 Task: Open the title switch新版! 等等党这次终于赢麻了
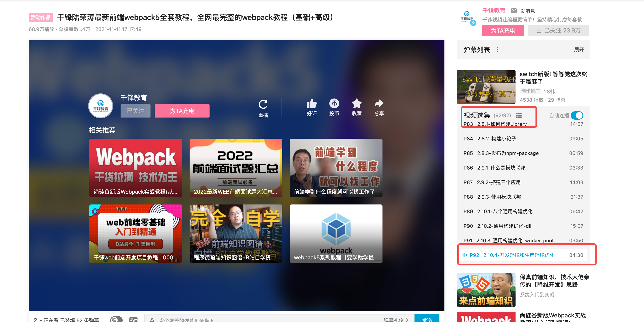point(553,78)
